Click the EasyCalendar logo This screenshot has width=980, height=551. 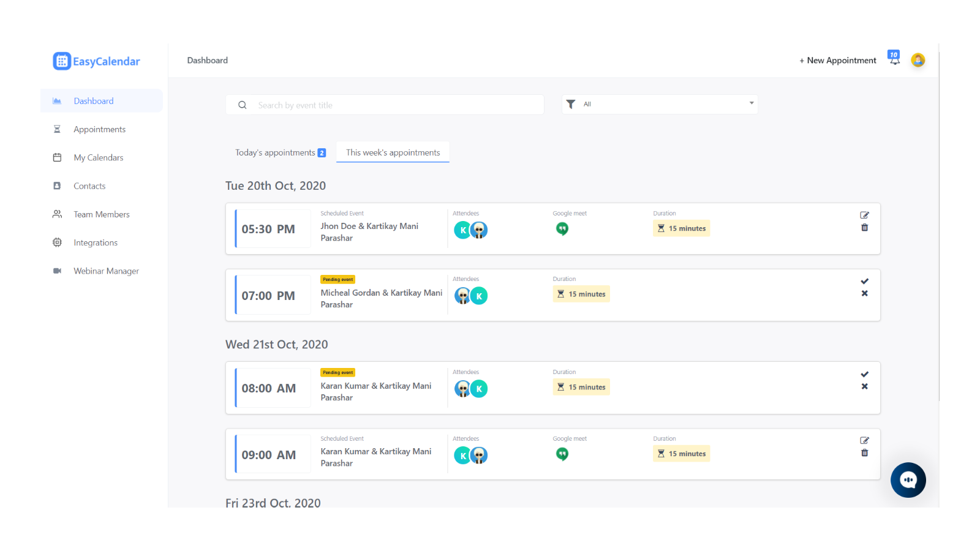[97, 61]
